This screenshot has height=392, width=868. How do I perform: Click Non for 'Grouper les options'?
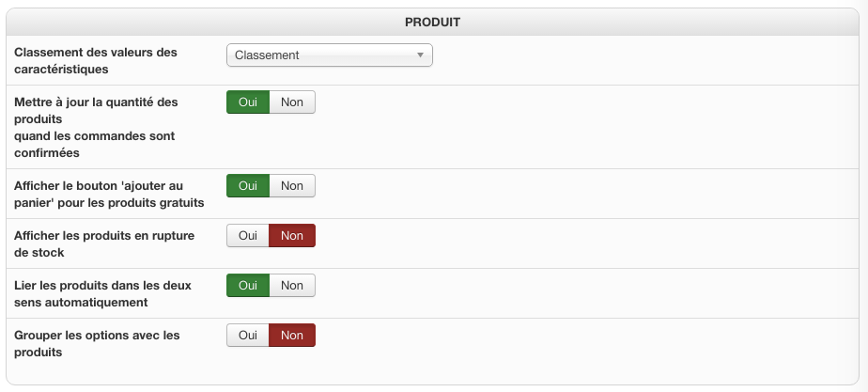[x=292, y=336]
